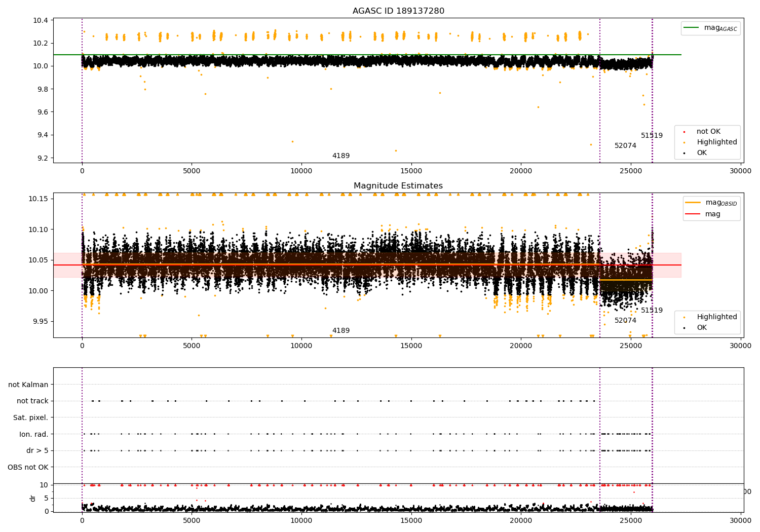Click the '52074' annotation in AGASC ID plot

[625, 145]
